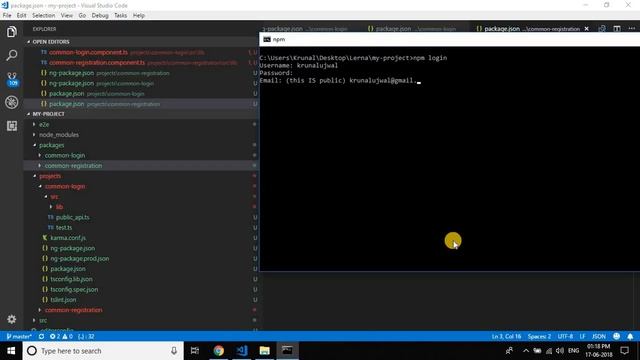Open the Go menu
Viewport: 640px width, 360px height.
click(82, 16)
